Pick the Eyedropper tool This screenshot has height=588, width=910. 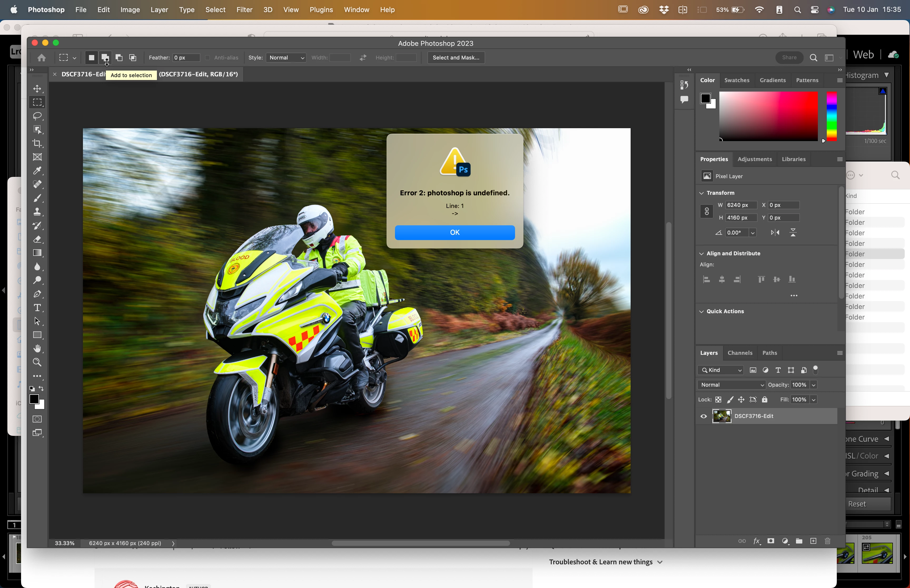coord(37,171)
